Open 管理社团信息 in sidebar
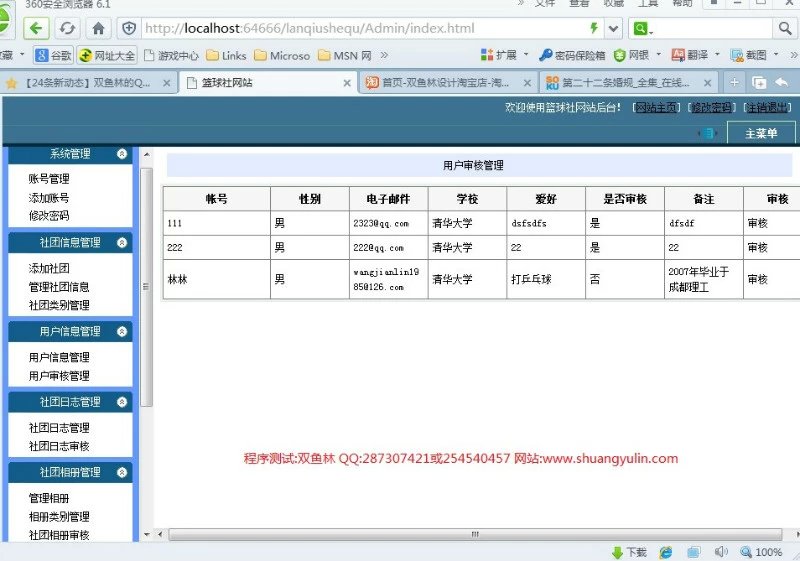 pos(59,287)
